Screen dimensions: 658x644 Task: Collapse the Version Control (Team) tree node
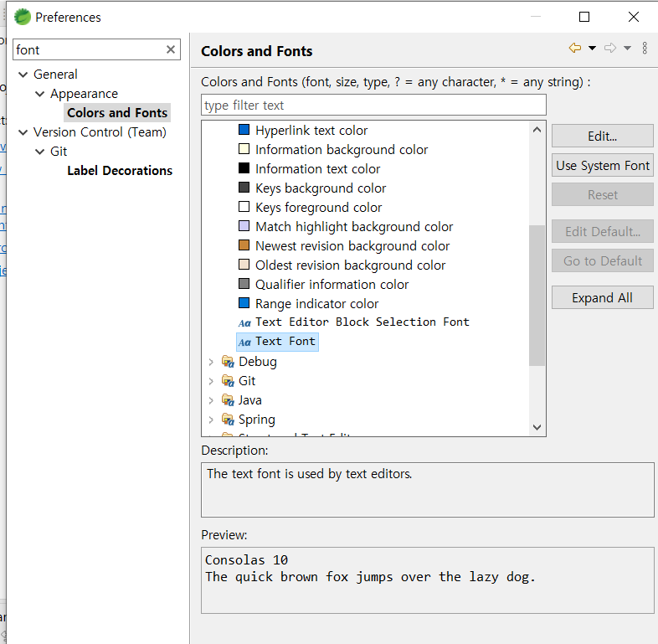pos(23,132)
